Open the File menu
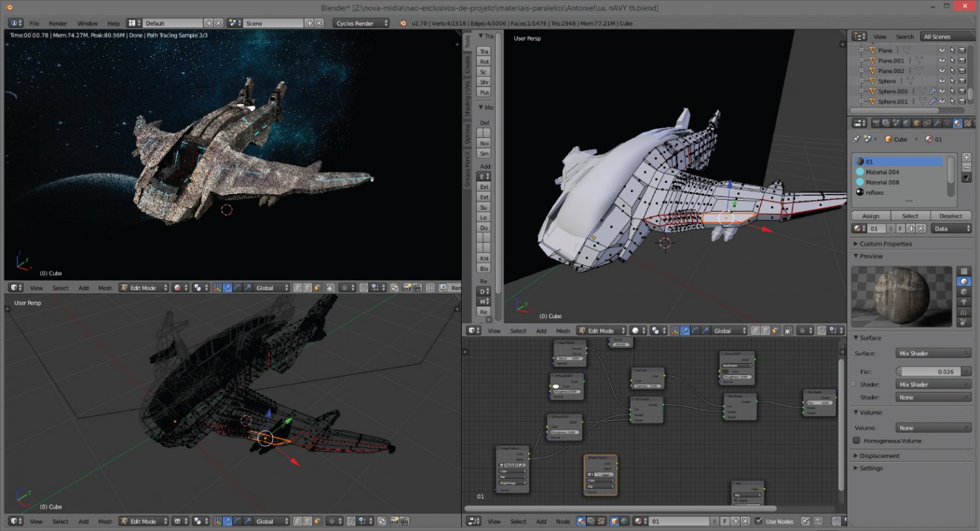The image size is (980, 531). click(34, 23)
